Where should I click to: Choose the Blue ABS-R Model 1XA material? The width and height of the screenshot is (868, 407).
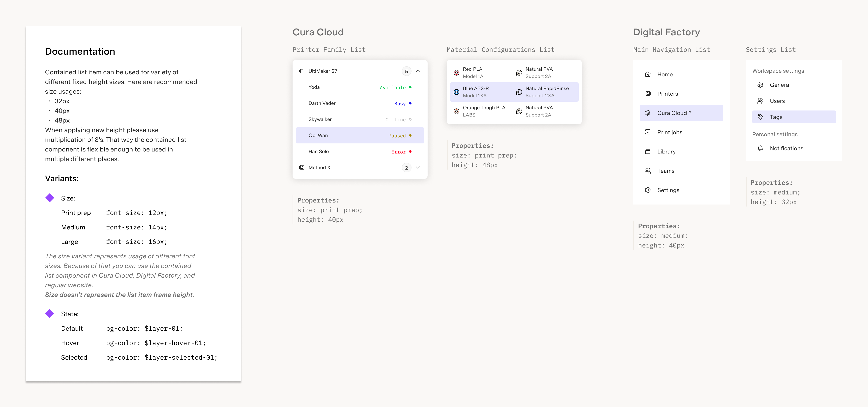(x=482, y=92)
